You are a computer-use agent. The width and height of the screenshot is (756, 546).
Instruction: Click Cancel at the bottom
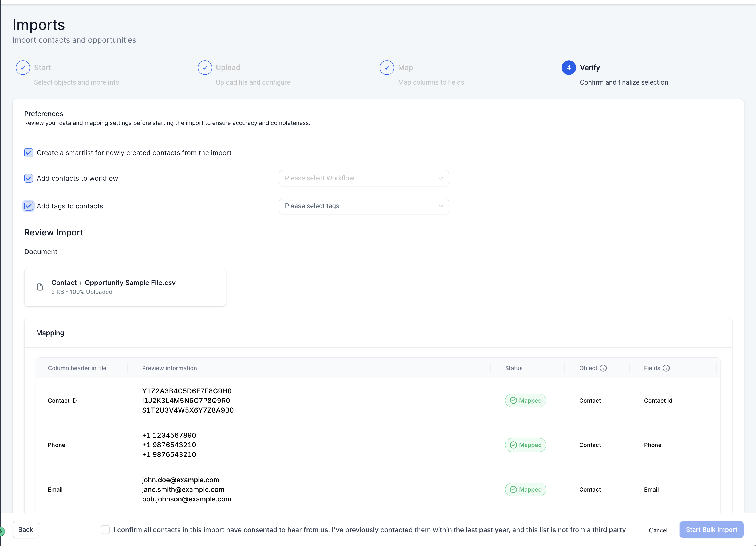click(658, 530)
